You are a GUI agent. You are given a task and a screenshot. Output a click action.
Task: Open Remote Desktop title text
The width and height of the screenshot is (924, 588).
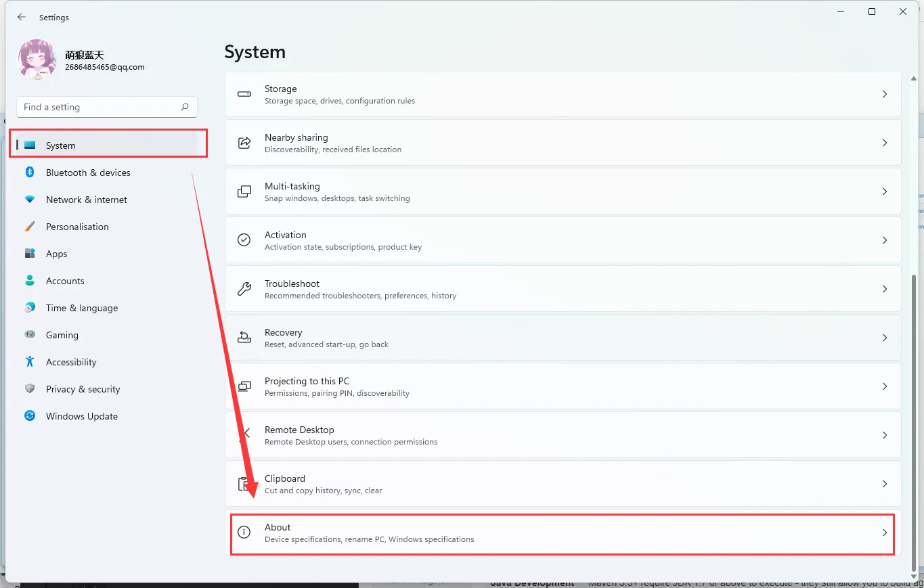coord(299,430)
